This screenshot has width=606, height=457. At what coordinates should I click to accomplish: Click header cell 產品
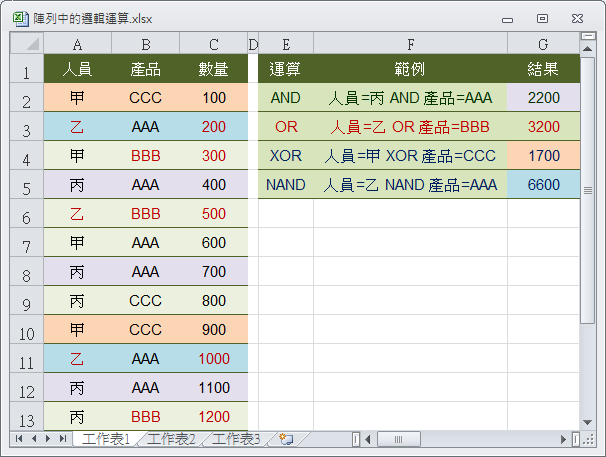(145, 69)
